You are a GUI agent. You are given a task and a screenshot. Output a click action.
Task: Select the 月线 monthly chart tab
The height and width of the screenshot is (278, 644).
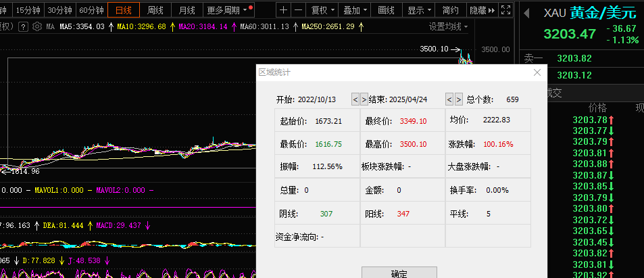click(x=187, y=10)
